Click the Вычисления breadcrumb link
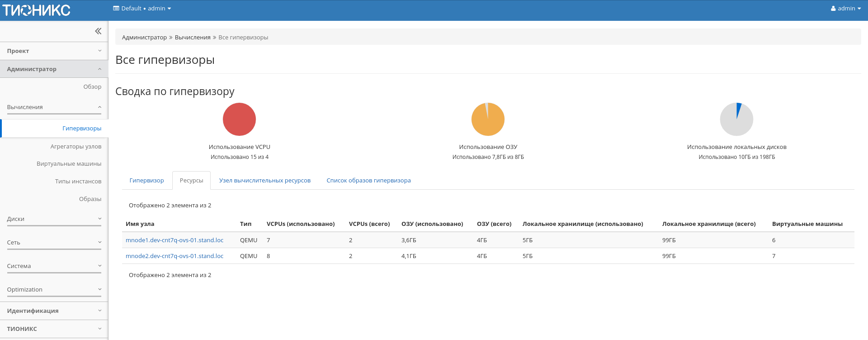868x340 pixels. 193,38
